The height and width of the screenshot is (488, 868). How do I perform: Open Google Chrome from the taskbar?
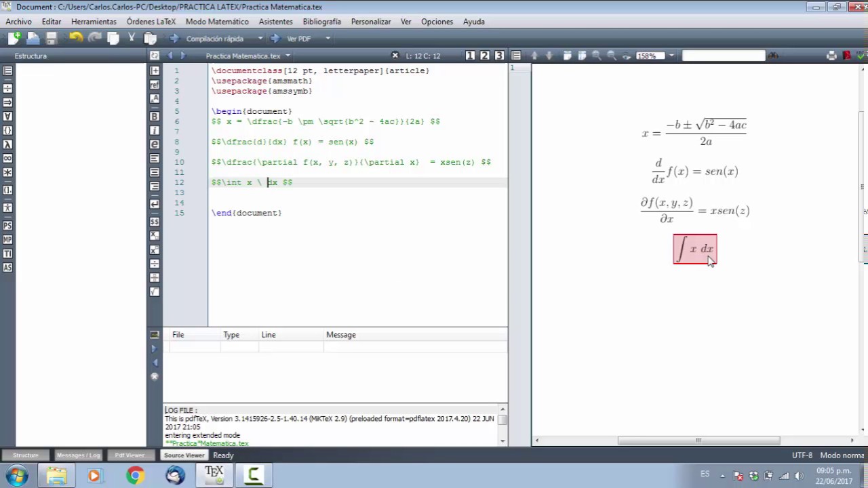point(135,476)
